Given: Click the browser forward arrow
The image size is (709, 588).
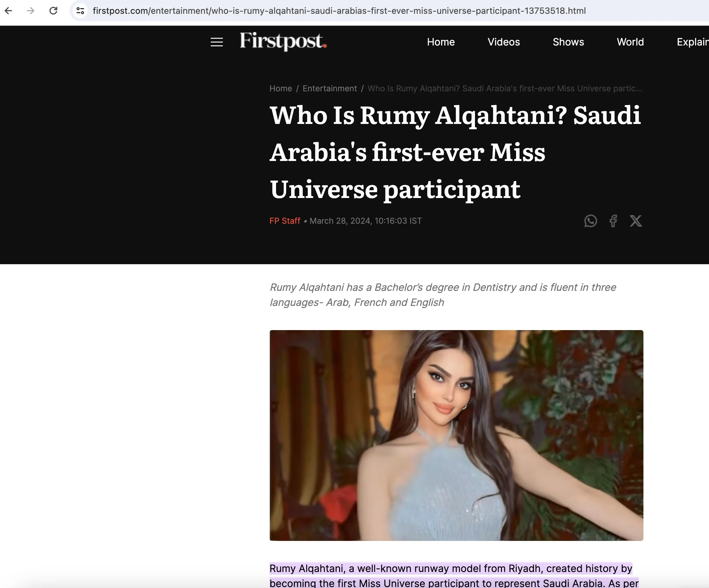Looking at the screenshot, I should click(x=31, y=11).
